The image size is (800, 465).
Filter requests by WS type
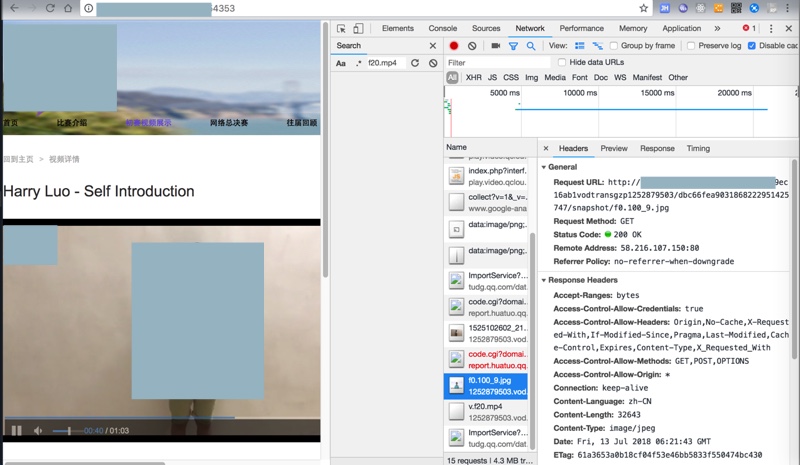pyautogui.click(x=620, y=77)
